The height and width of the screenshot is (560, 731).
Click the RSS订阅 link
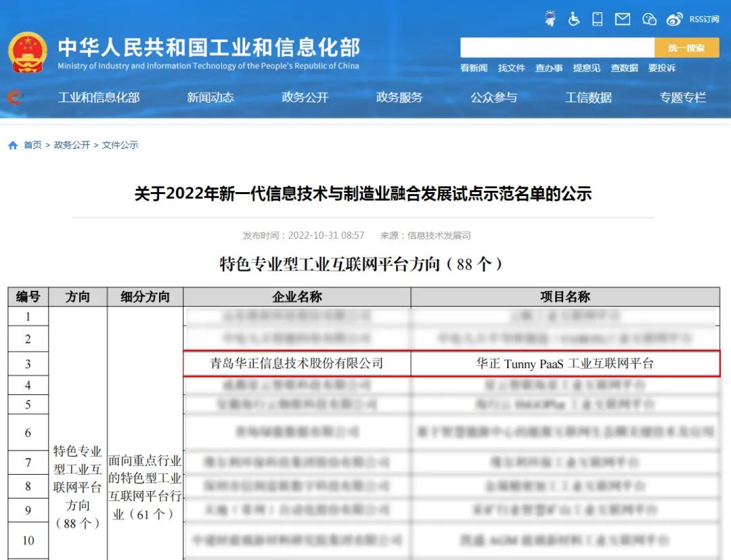pos(704,19)
